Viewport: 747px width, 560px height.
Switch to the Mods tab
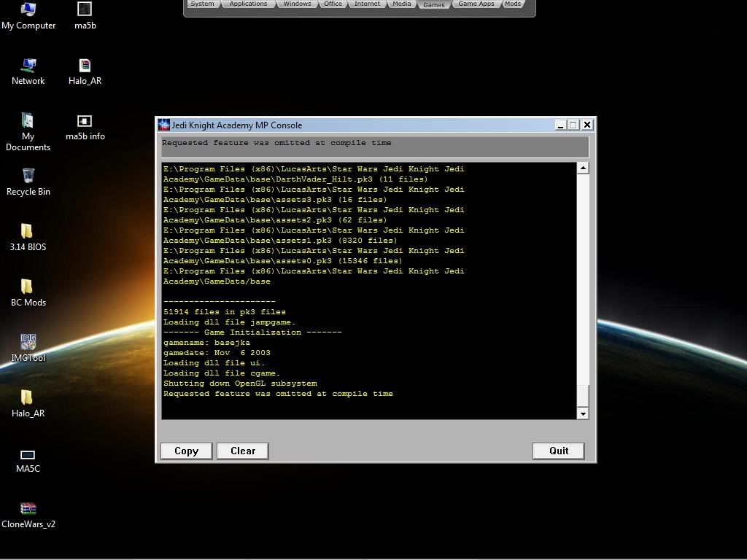coord(513,4)
